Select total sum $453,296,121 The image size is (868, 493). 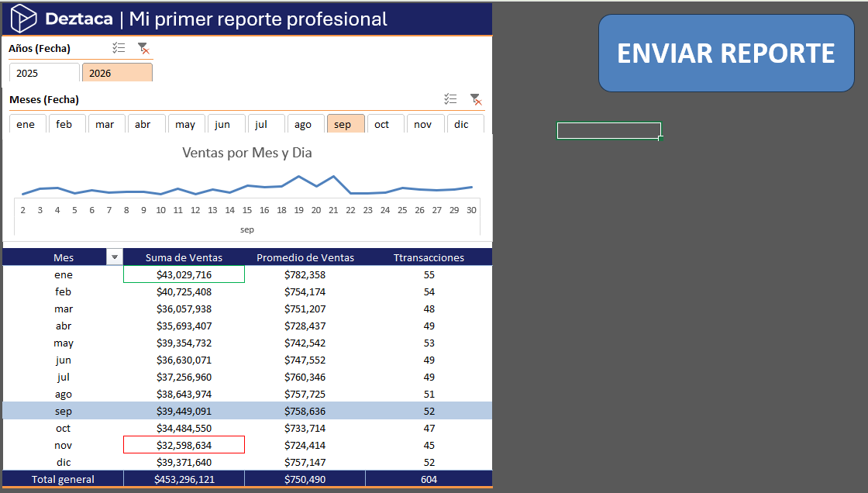184,480
